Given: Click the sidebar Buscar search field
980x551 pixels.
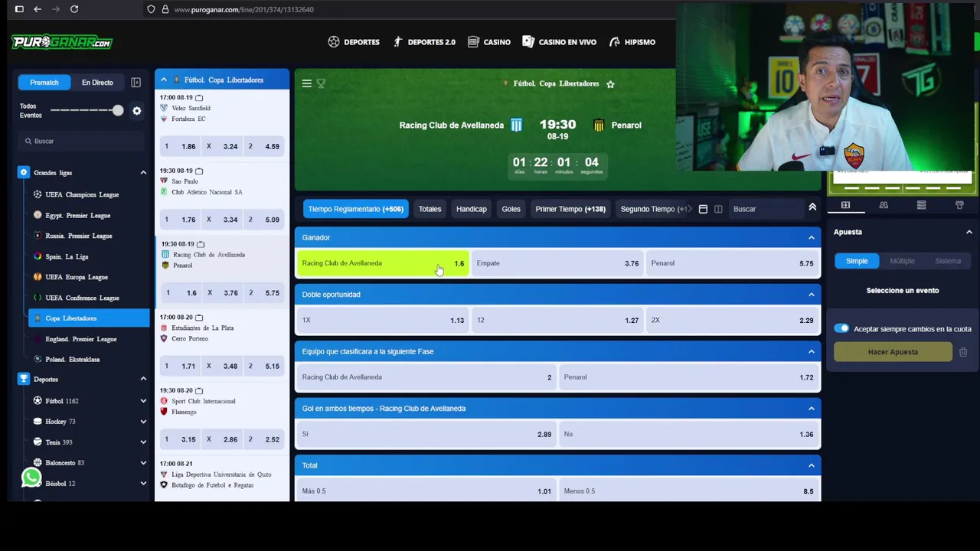Looking at the screenshot, I should [81, 141].
